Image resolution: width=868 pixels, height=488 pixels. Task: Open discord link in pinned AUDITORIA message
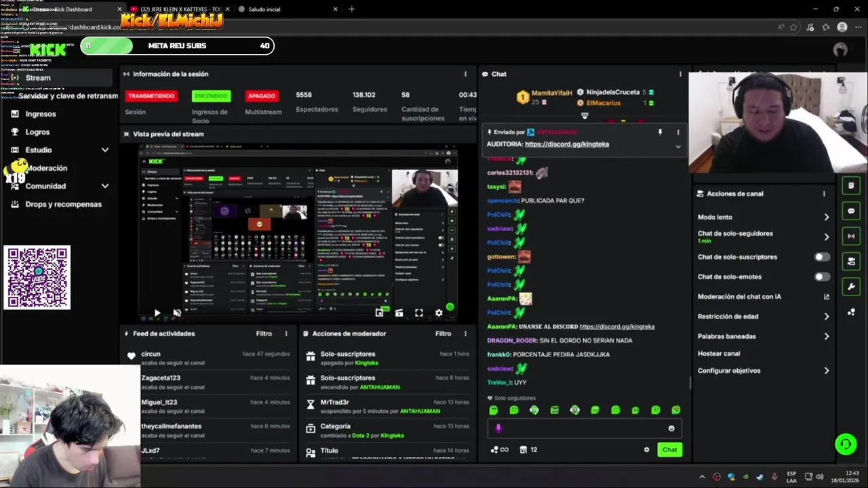567,144
